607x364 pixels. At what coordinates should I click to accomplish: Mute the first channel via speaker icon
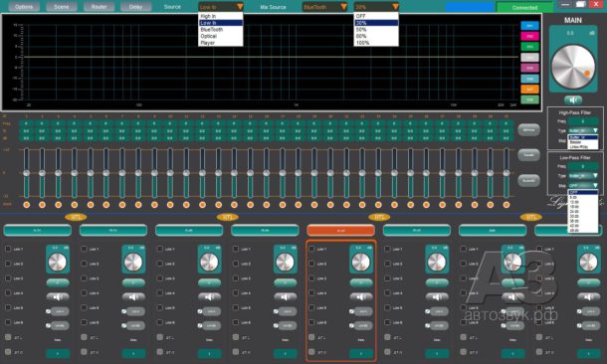pos(58,297)
